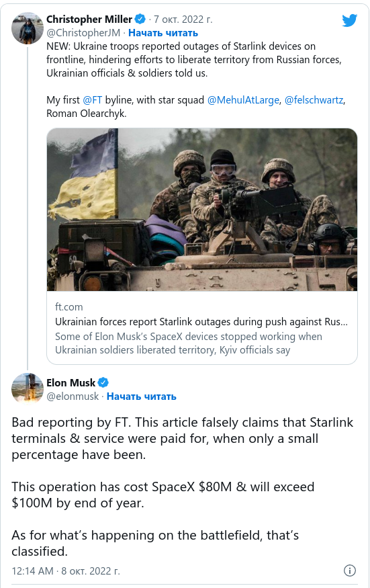This screenshot has width=370, height=588.
Task: Click Christopher Miller's verified badge
Action: coord(140,19)
